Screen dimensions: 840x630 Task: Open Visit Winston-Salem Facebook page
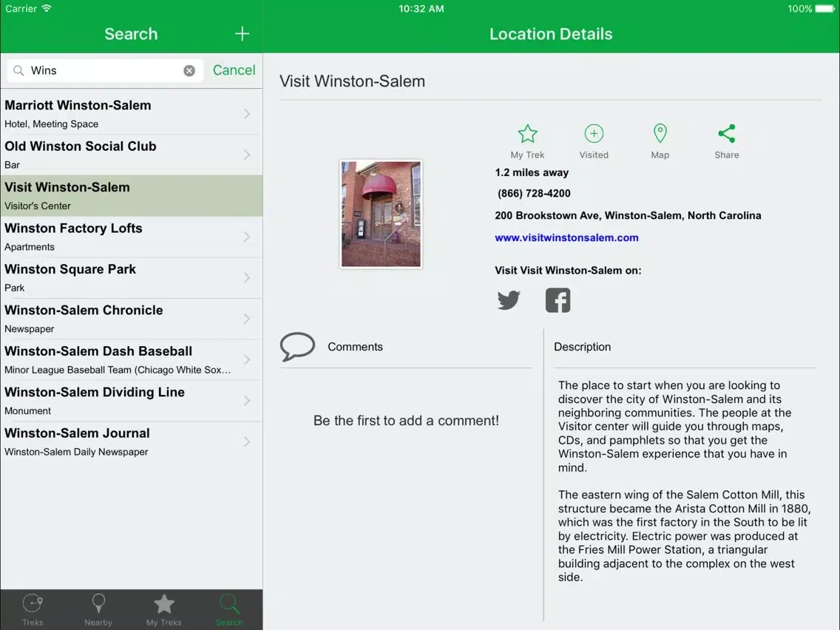coord(558,300)
